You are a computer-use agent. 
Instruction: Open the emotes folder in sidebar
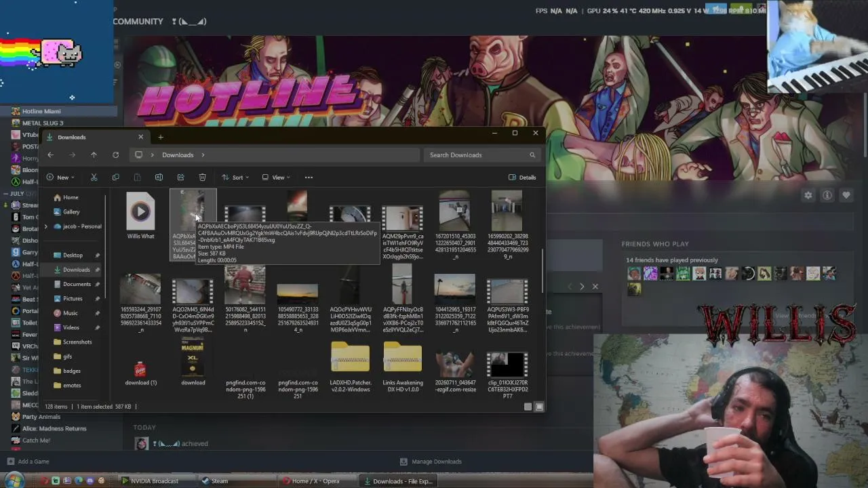[x=73, y=386]
